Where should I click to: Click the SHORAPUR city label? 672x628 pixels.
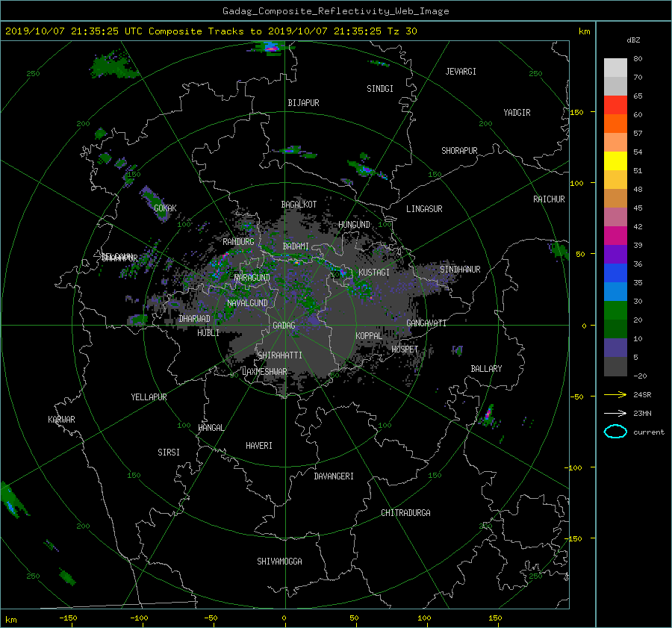[x=459, y=151]
